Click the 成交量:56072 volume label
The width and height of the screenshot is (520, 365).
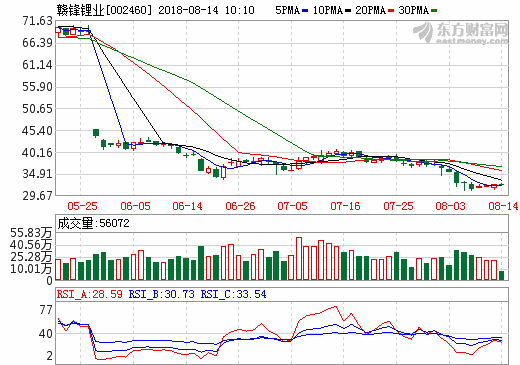coord(93,223)
